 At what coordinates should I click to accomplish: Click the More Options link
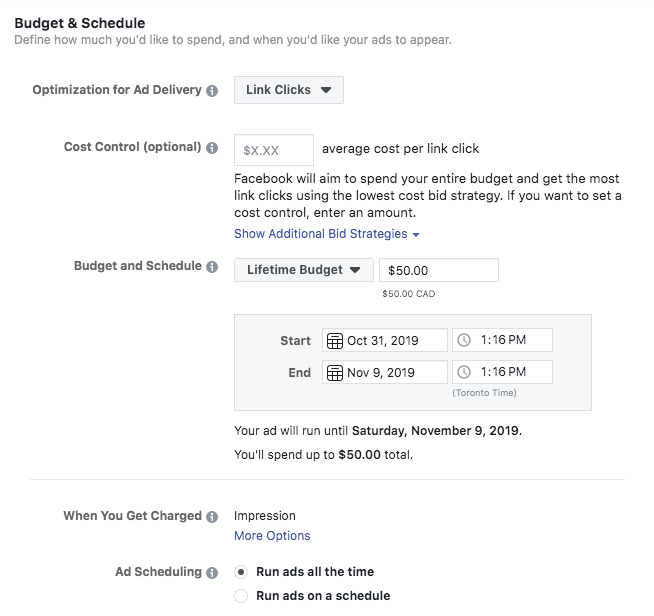point(272,536)
